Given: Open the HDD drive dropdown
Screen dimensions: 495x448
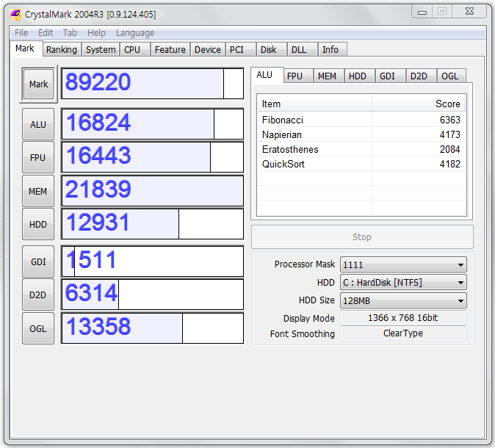Looking at the screenshot, I should click(403, 282).
